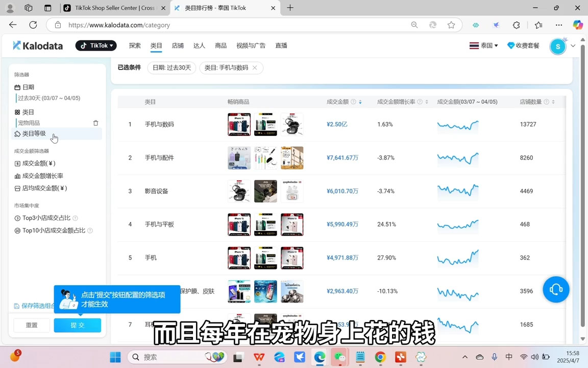Screen dimensions: 588x368
Task: Toggle sorting on 成交金额增长率 column
Action: click(426, 102)
